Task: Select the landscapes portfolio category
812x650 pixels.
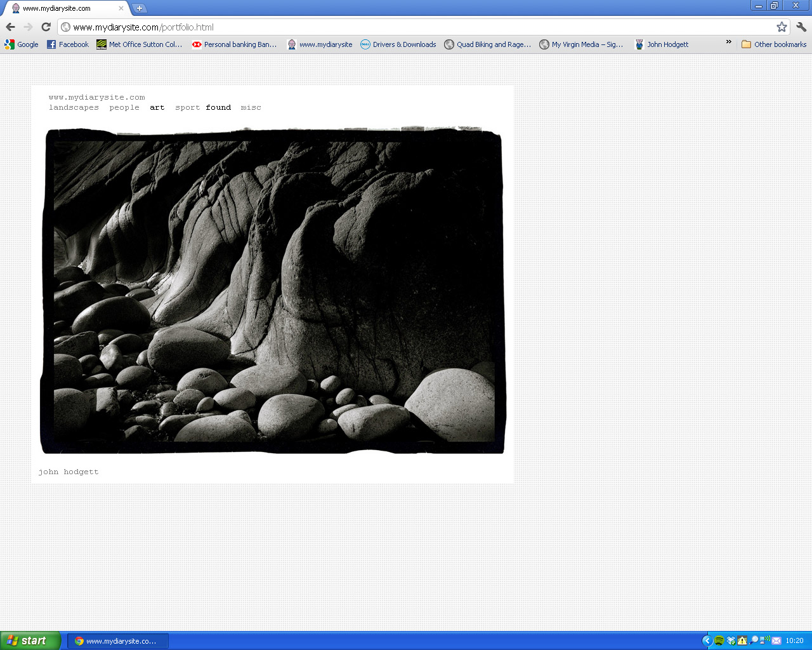Action: point(74,108)
